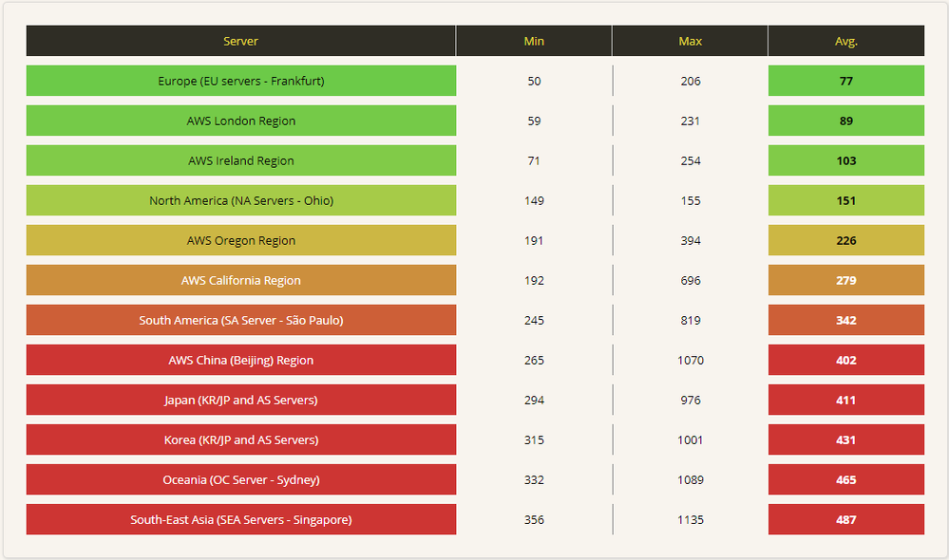949x560 pixels.
Task: Select the South-East Asia average value 487
Action: 846,519
